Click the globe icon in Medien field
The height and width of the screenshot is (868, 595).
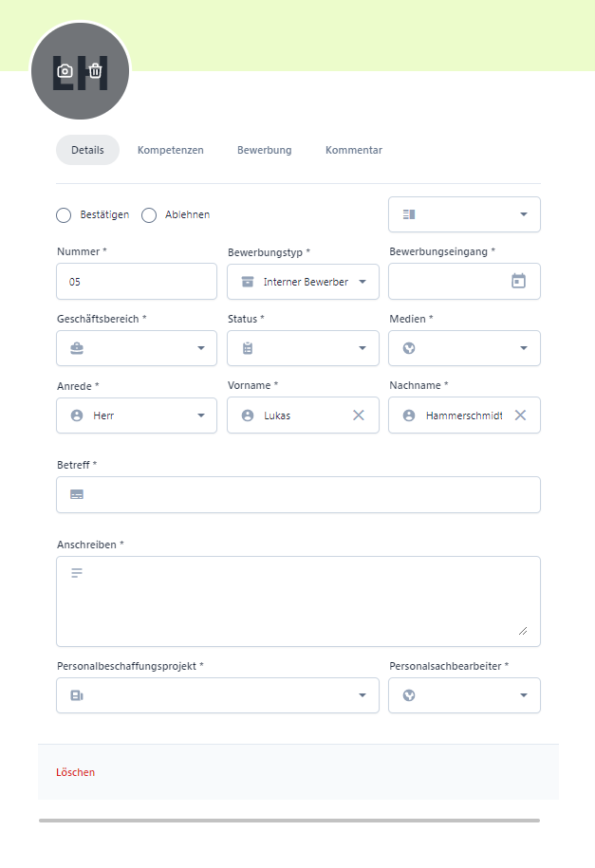[x=409, y=348]
